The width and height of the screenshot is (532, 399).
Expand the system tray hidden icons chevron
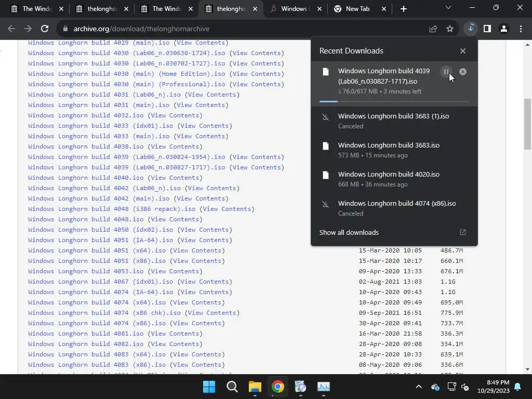[x=419, y=387]
